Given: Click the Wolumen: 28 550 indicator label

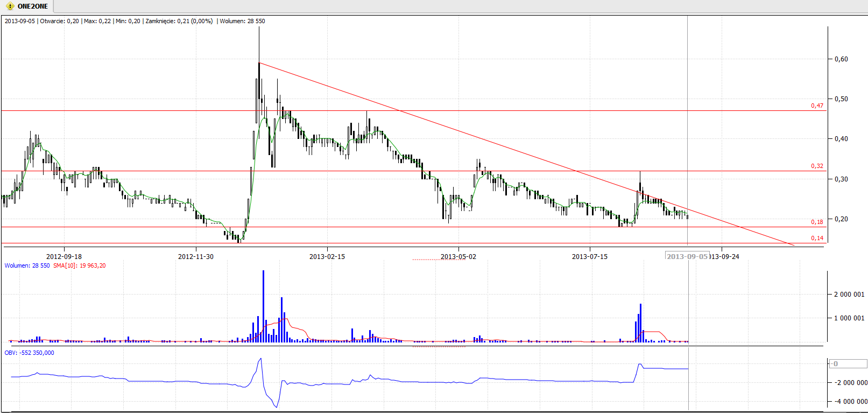Looking at the screenshot, I should click(x=27, y=265).
